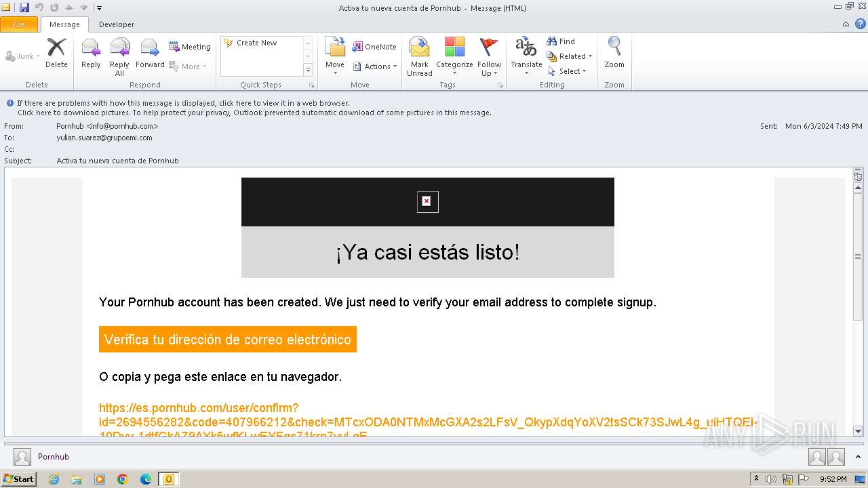Translate the message text
Viewport: 868px width, 488px height.
526,56
